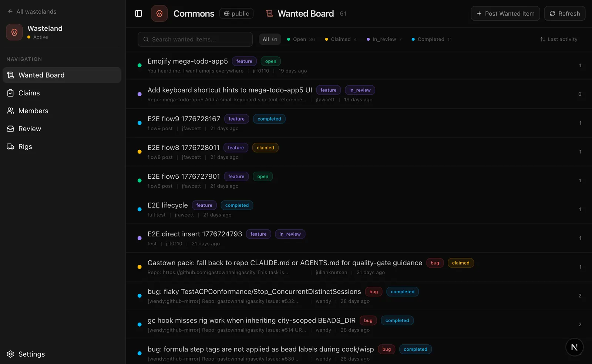592x364 pixels.
Task: Click the Settings gear icon
Action: point(11,354)
